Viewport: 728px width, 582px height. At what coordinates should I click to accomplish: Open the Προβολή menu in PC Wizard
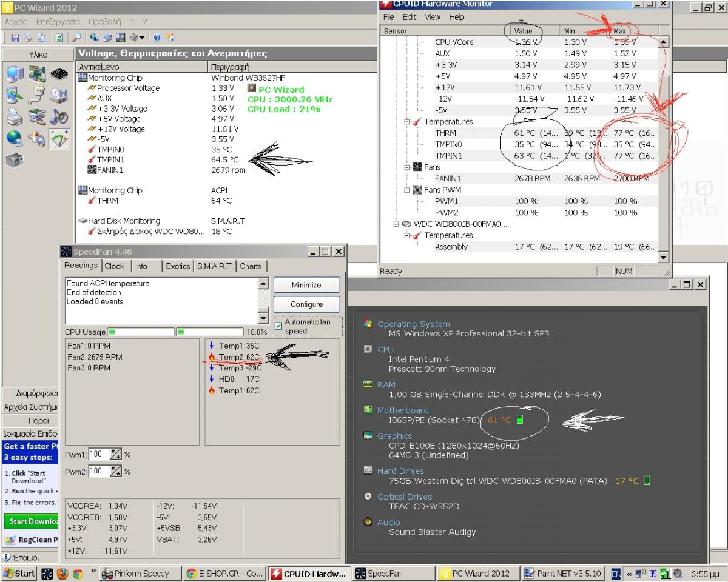pos(104,21)
